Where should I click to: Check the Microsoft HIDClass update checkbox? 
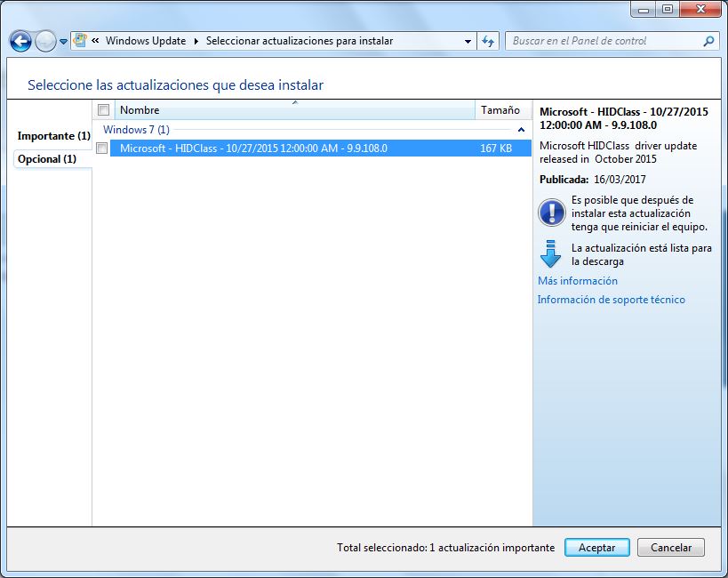pos(101,149)
